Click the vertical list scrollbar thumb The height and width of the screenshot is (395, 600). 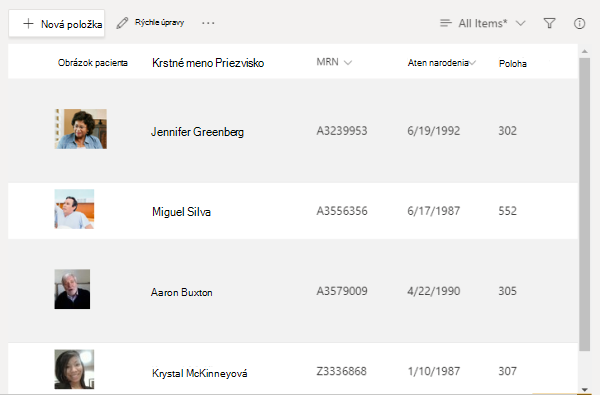tap(584, 204)
